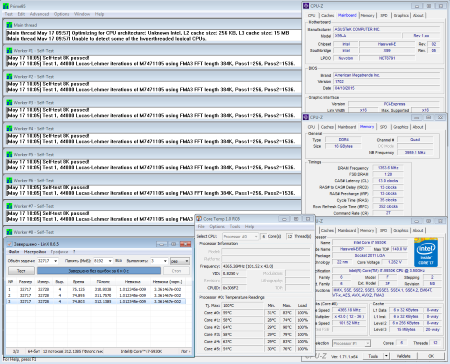The width and height of the screenshot is (450, 364).
Task: Click the Worker #8 Self-Test window icon
Action: [x=9, y=232]
